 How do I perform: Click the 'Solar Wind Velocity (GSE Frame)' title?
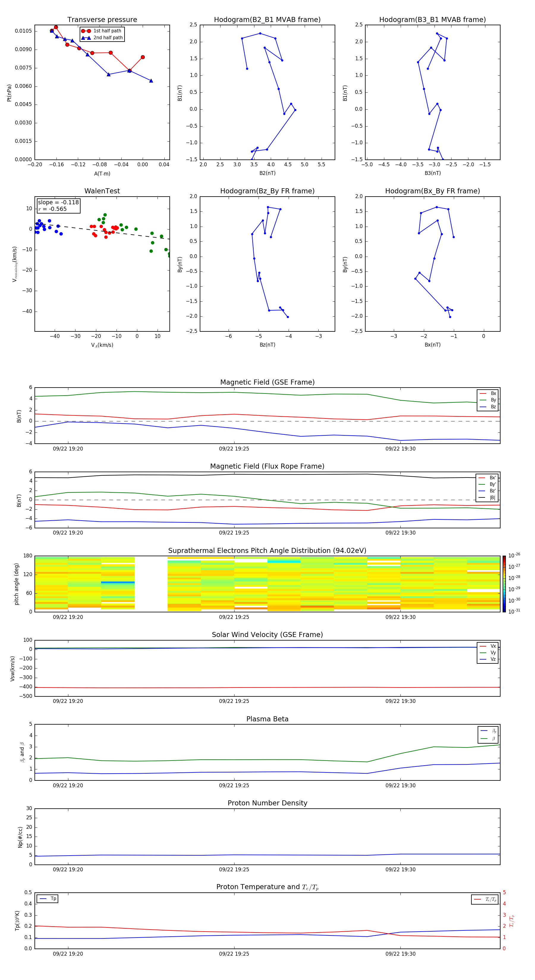pyautogui.click(x=267, y=635)
